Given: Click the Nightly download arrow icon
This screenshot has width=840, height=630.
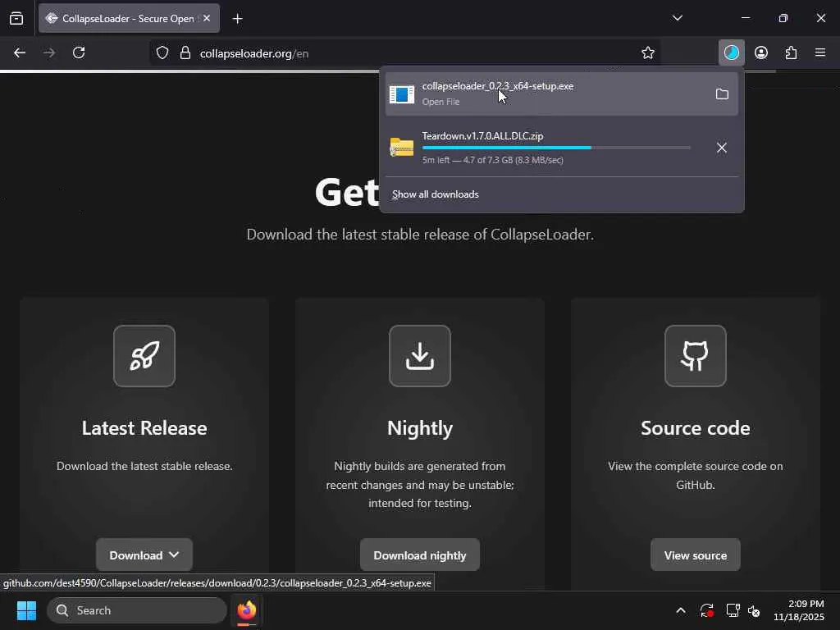Looking at the screenshot, I should 420,356.
